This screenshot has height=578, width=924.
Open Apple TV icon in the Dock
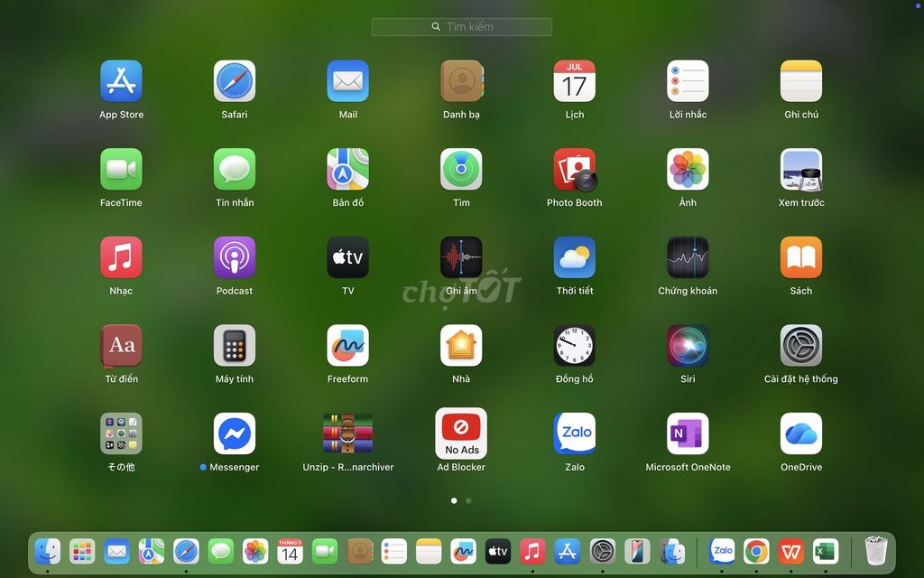click(x=498, y=552)
